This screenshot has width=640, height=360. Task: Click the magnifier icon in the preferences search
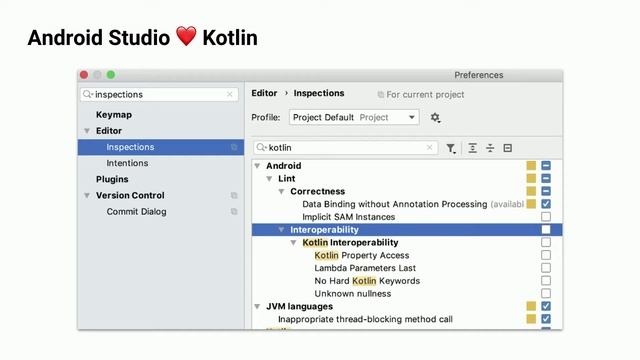click(88, 94)
